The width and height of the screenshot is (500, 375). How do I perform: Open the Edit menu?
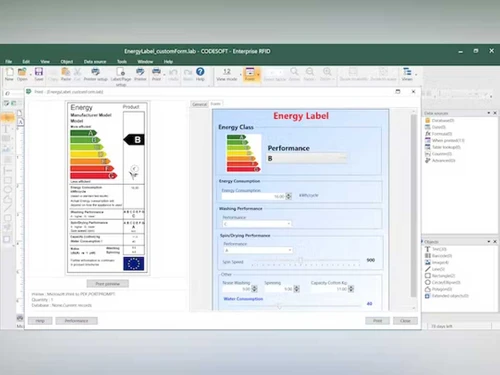click(26, 62)
